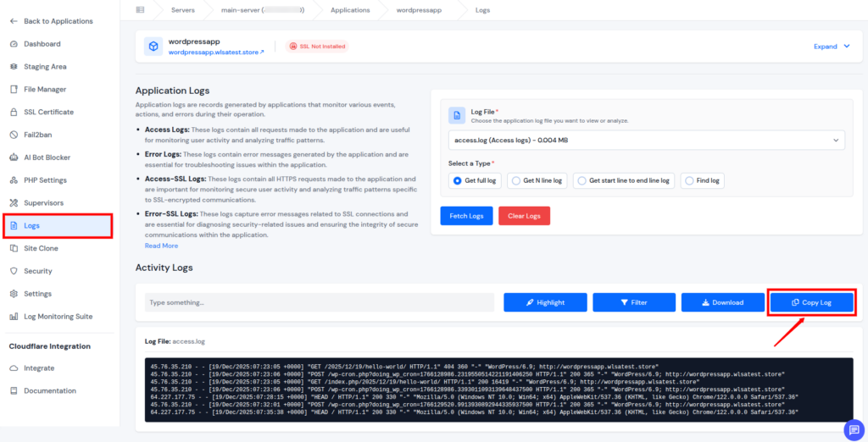Expand the wordpressapp details panel
868x442 pixels.
(x=832, y=47)
